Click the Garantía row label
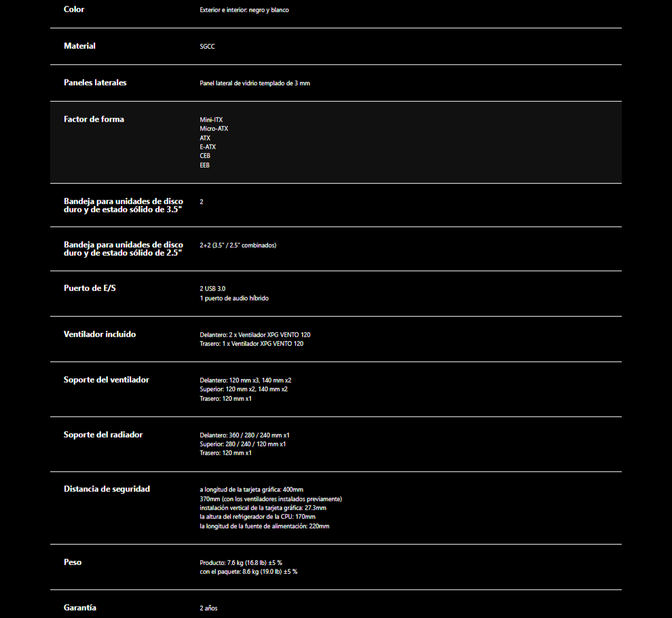The image size is (672, 618). click(x=80, y=608)
